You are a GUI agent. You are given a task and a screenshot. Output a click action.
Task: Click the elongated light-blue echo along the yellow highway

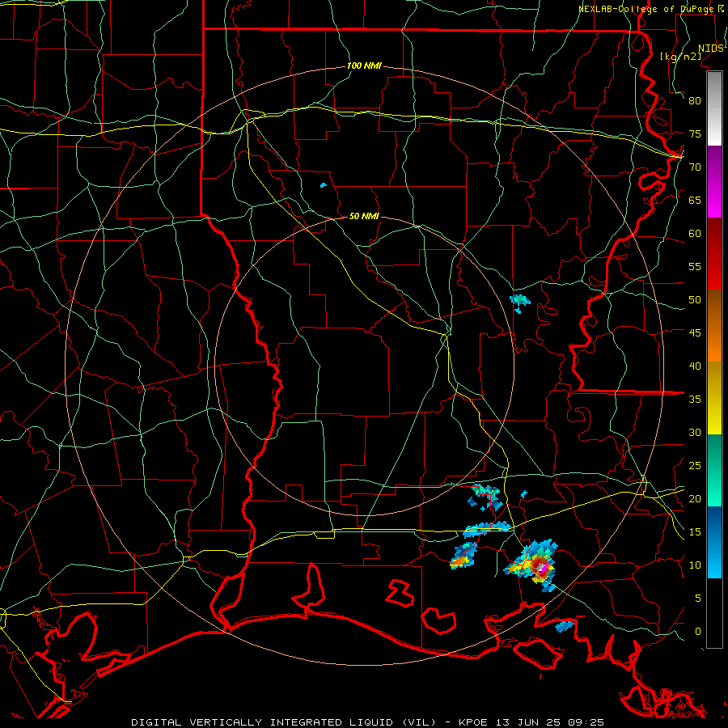coord(487,528)
